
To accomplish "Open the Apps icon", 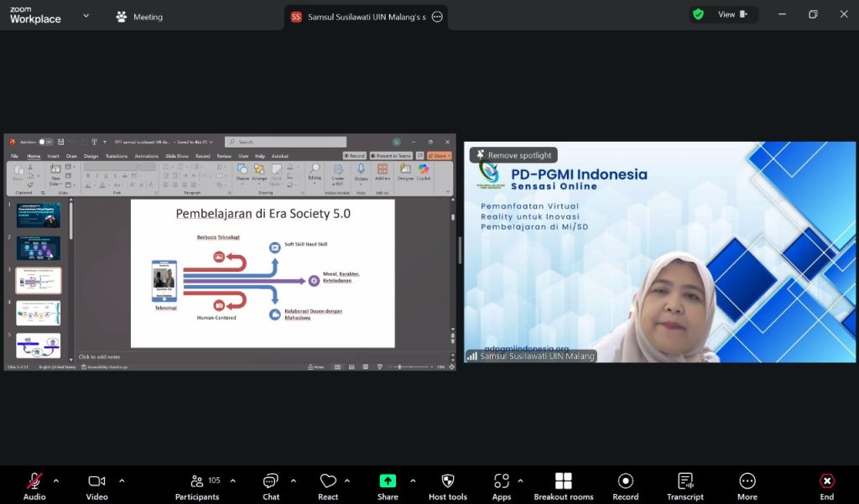I will tap(502, 481).
